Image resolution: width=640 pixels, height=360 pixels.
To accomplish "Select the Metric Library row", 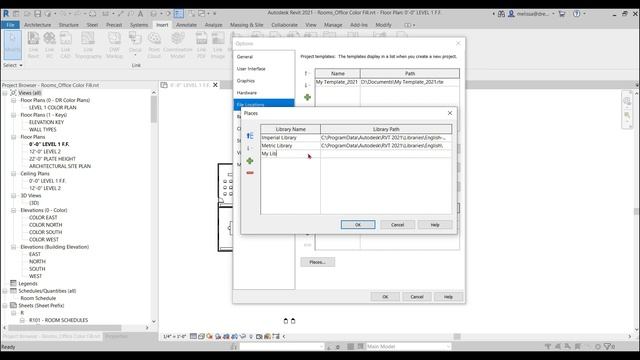I will click(x=356, y=146).
